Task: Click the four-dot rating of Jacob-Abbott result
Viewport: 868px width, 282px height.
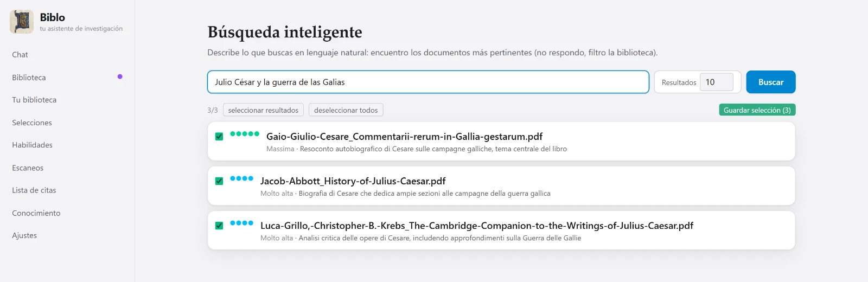Action: [x=241, y=178]
